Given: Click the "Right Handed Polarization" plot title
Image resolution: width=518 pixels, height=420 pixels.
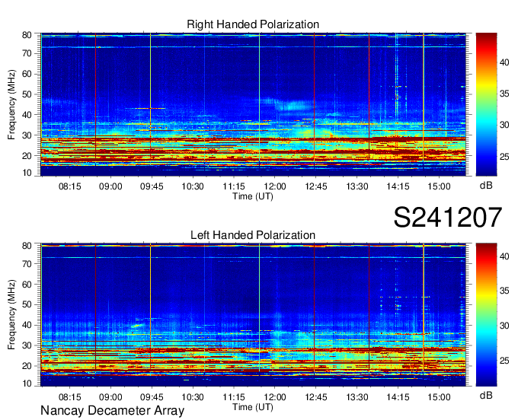Looking at the screenshot, I should pyautogui.click(x=253, y=24).
